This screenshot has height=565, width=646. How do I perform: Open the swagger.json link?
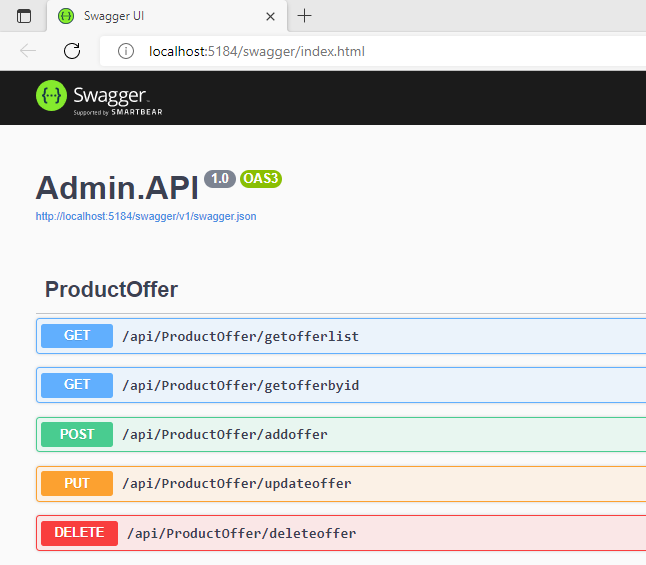[146, 216]
